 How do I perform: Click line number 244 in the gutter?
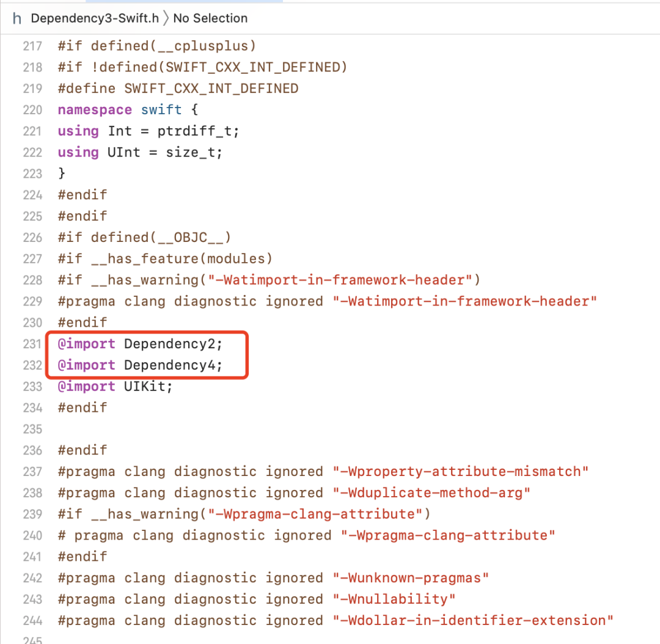pos(32,621)
